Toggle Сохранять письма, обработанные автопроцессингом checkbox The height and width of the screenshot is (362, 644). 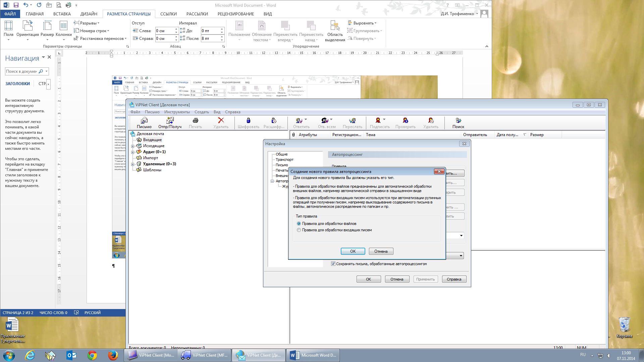coord(333,264)
